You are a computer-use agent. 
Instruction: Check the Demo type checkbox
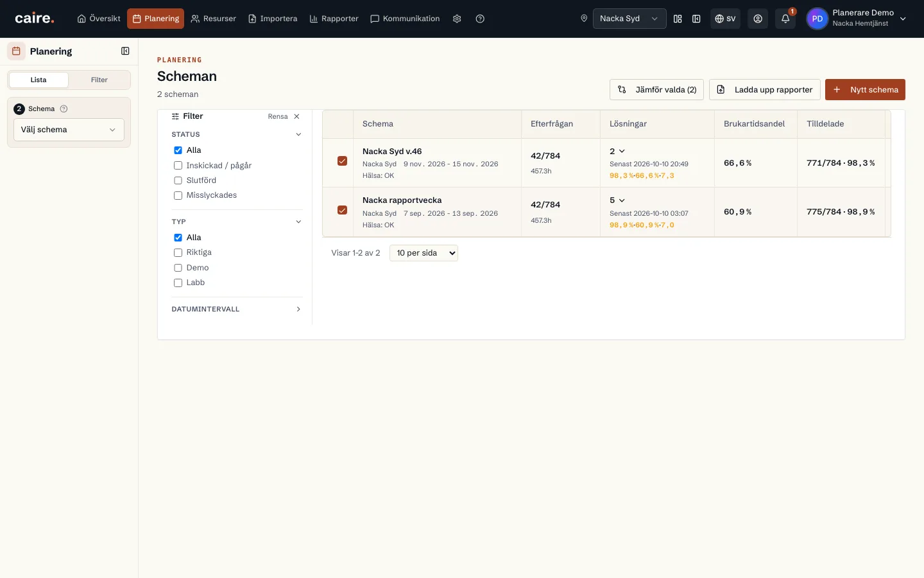coord(178,268)
